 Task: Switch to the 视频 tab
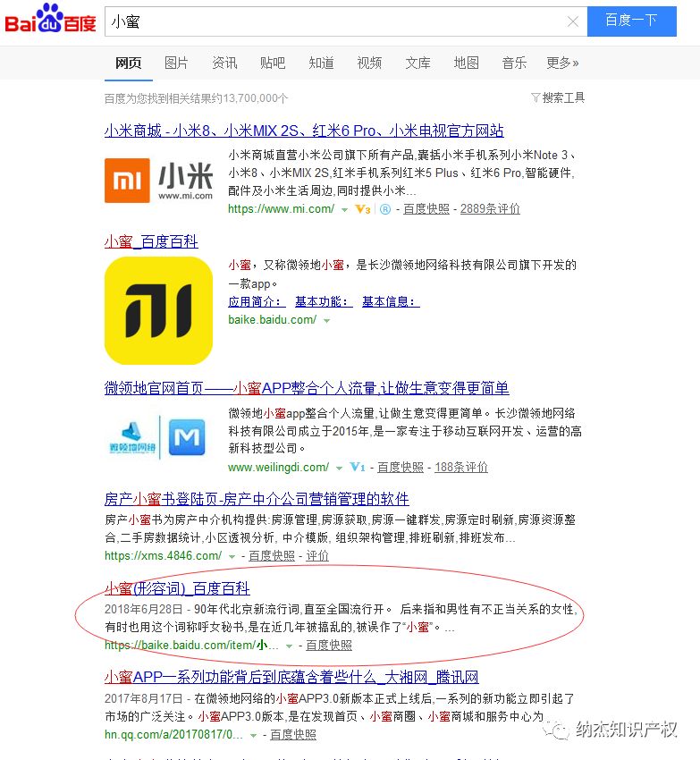tap(369, 63)
